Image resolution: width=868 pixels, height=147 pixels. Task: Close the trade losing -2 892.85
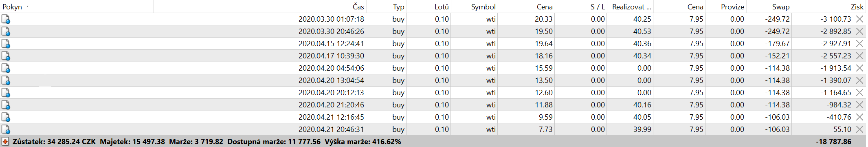coord(859,31)
